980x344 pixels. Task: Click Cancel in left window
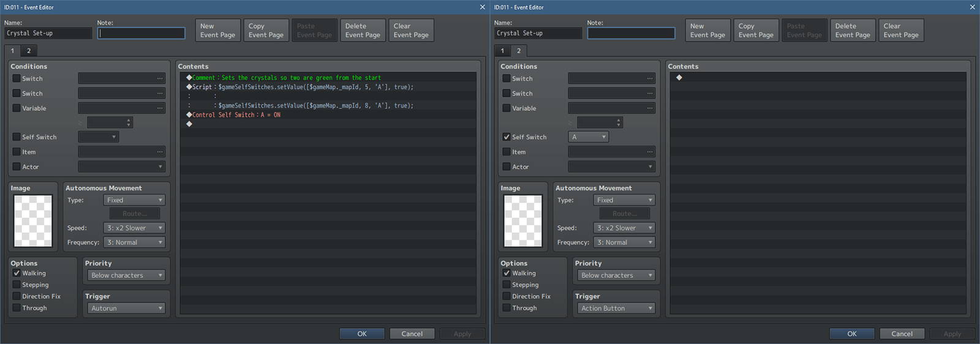pyautogui.click(x=412, y=334)
